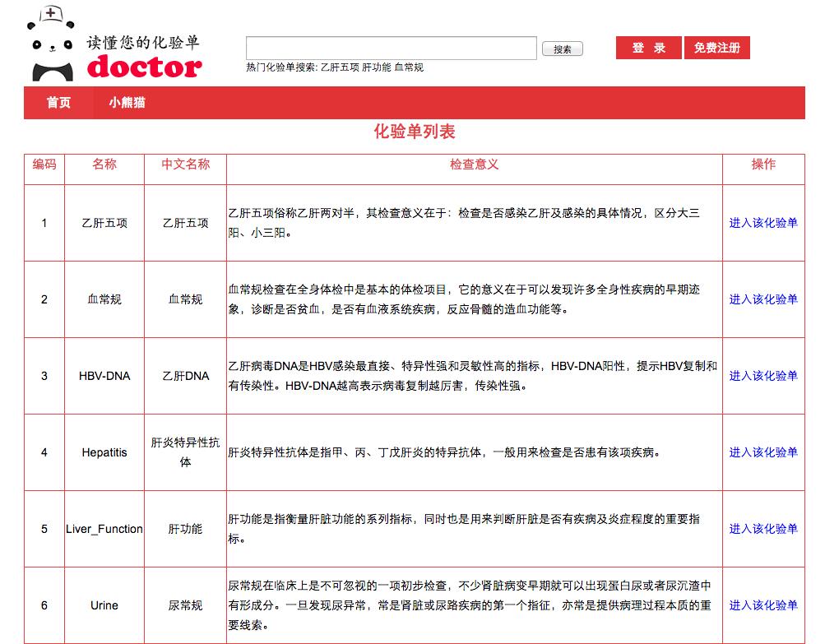Open the 血常规 popular search link
Viewport: 825px width, 644px height.
pyautogui.click(x=409, y=67)
